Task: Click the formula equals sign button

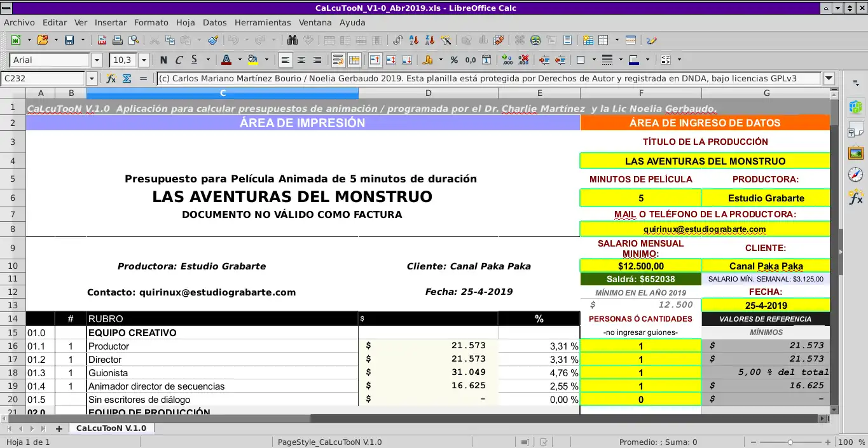Action: tap(142, 78)
